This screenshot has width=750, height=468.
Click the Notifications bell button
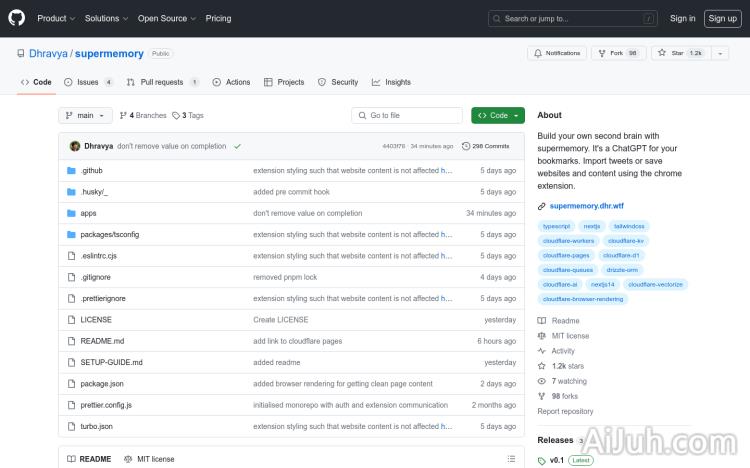point(558,53)
